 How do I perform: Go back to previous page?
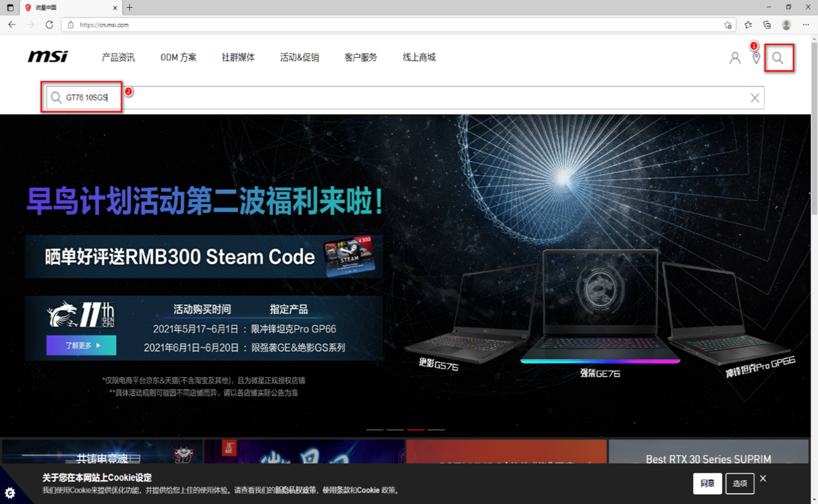[12, 24]
